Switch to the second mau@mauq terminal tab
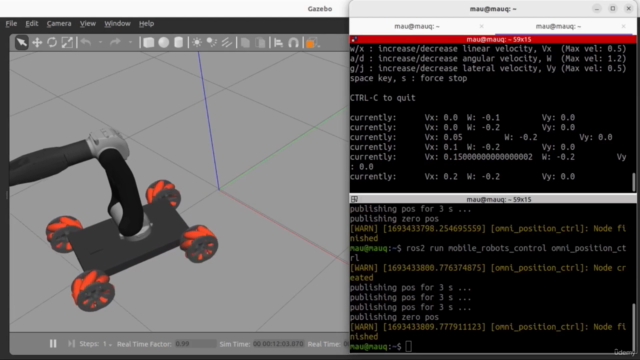 click(x=558, y=27)
